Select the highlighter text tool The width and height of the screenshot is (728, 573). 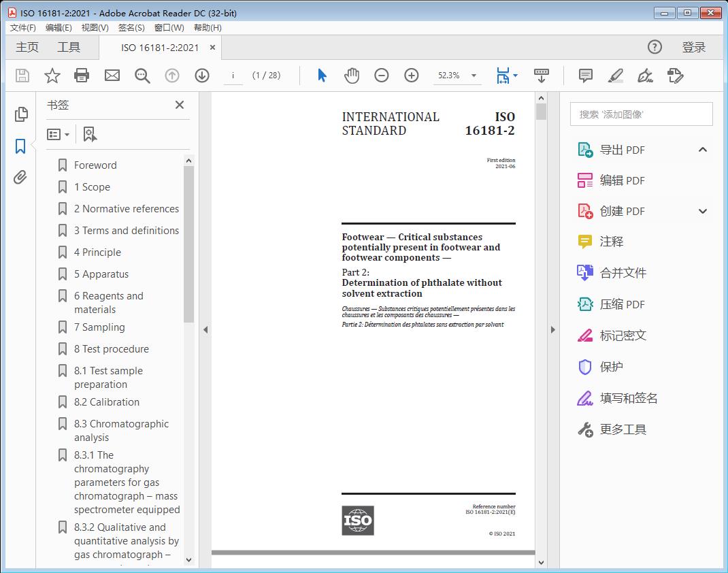click(x=616, y=76)
